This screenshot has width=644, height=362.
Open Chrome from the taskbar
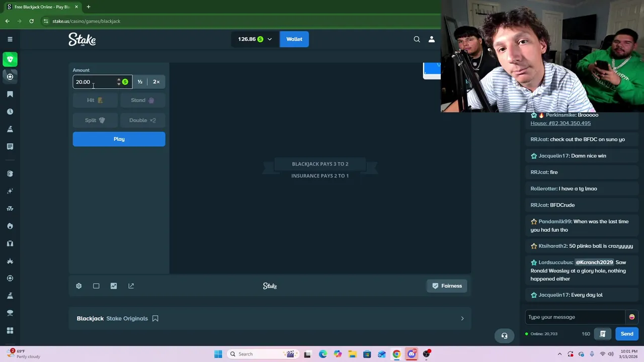pyautogui.click(x=396, y=354)
